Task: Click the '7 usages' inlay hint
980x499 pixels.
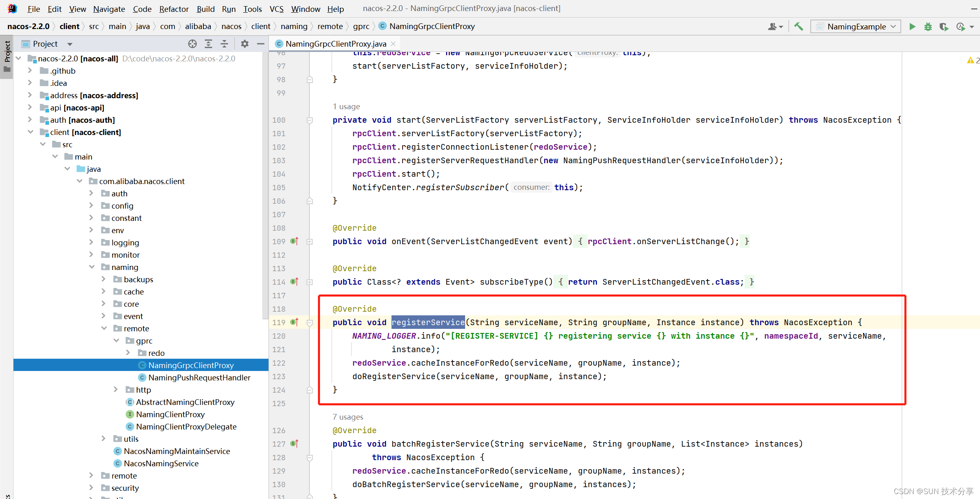Action: pos(348,417)
